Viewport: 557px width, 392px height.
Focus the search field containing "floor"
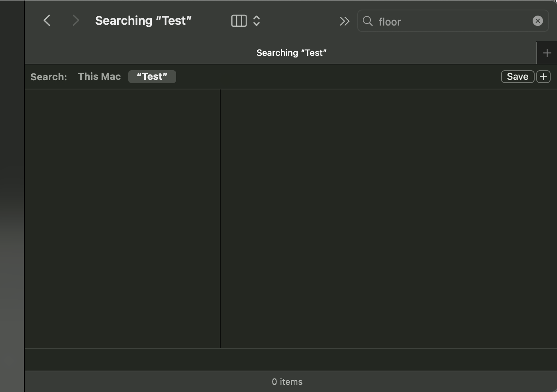tap(452, 22)
